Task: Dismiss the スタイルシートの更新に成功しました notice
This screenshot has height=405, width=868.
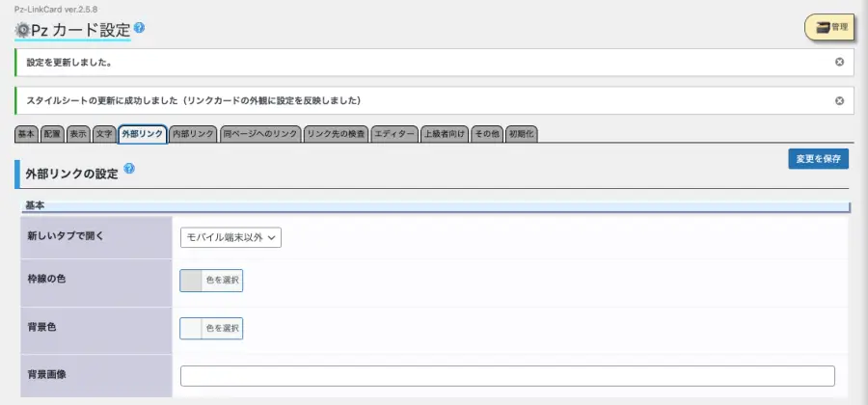Action: (x=839, y=100)
